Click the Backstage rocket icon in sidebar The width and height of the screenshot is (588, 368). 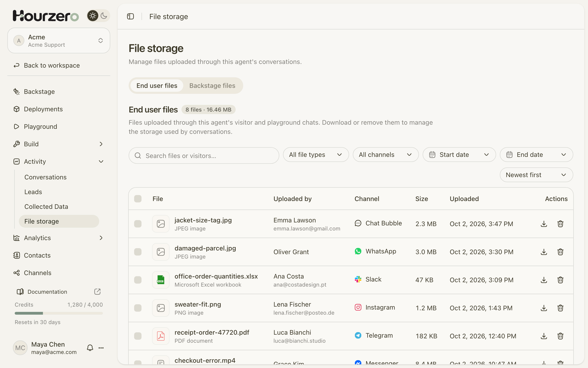tap(17, 92)
